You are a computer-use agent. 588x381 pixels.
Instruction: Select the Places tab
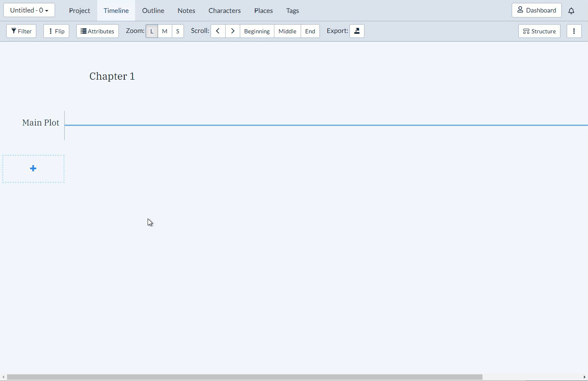264,10
